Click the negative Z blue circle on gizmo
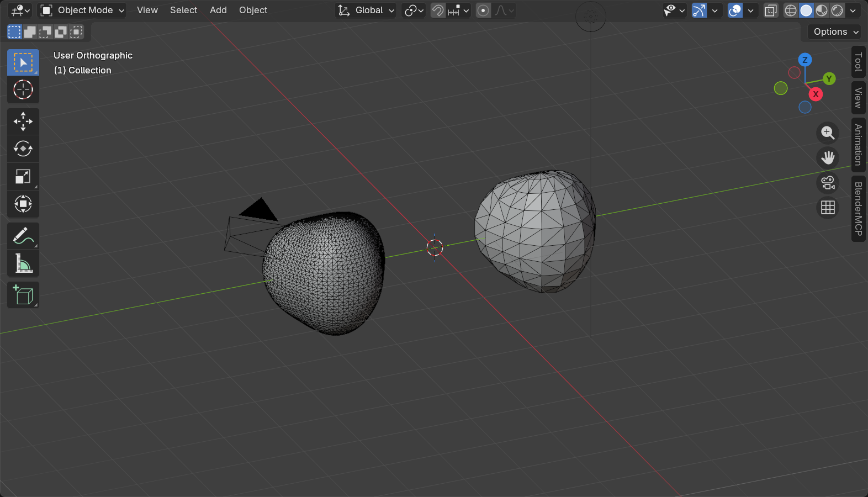 pyautogui.click(x=805, y=107)
